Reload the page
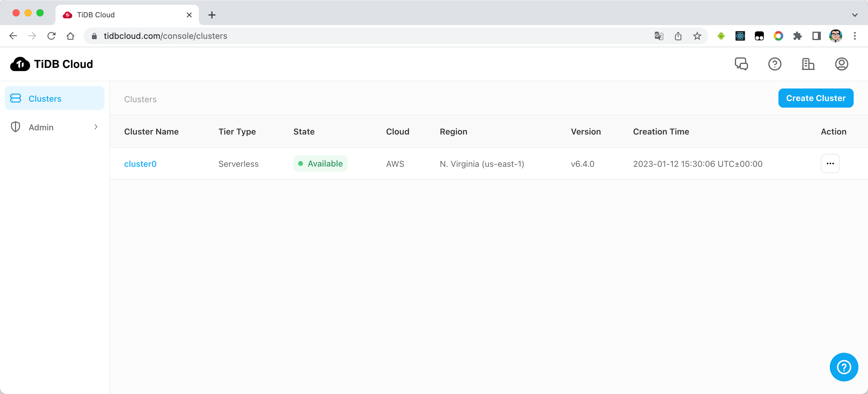This screenshot has height=394, width=868. coord(51,36)
